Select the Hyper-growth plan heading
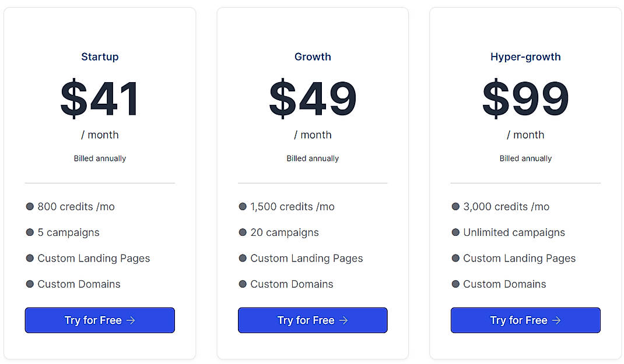The image size is (624, 364). 525,56
